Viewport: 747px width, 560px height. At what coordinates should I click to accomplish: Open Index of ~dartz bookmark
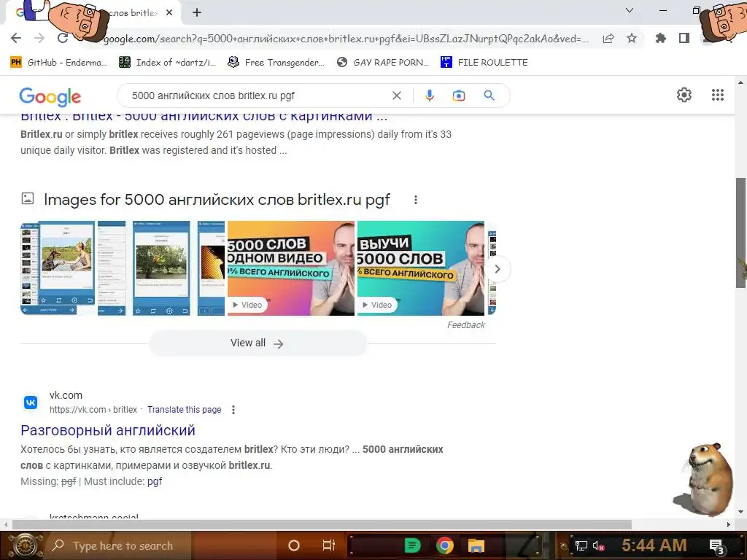[167, 63]
